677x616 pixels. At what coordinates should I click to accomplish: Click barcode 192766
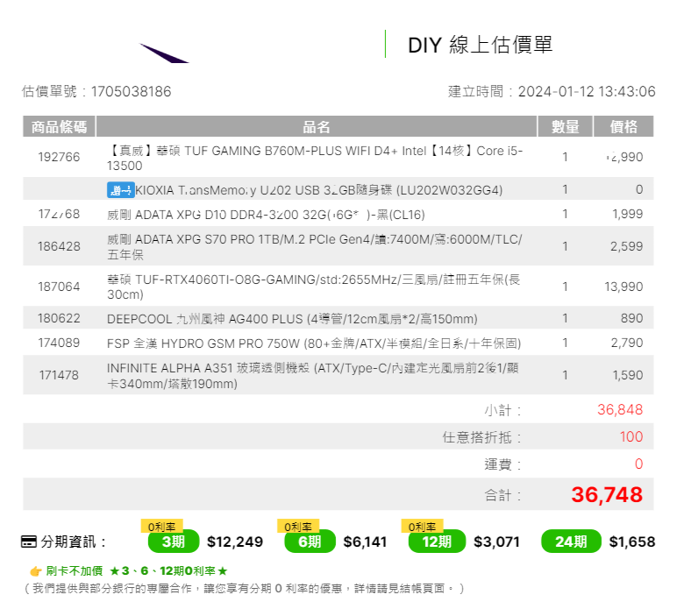click(x=59, y=157)
